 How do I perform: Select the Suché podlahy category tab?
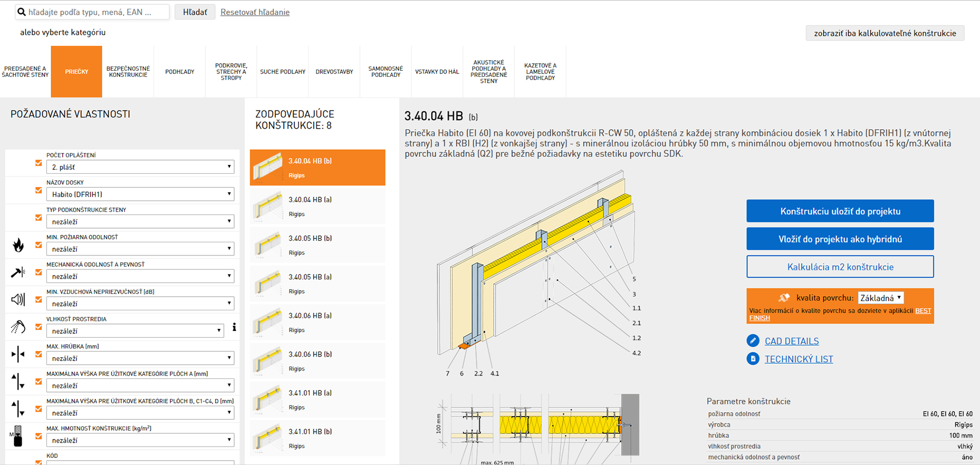pos(283,72)
